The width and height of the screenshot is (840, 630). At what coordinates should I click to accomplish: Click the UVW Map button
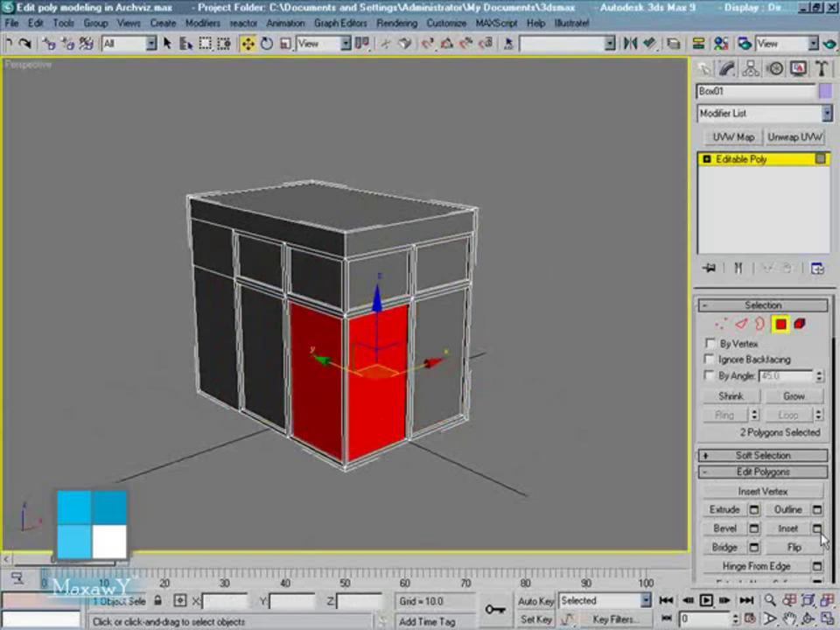click(733, 137)
